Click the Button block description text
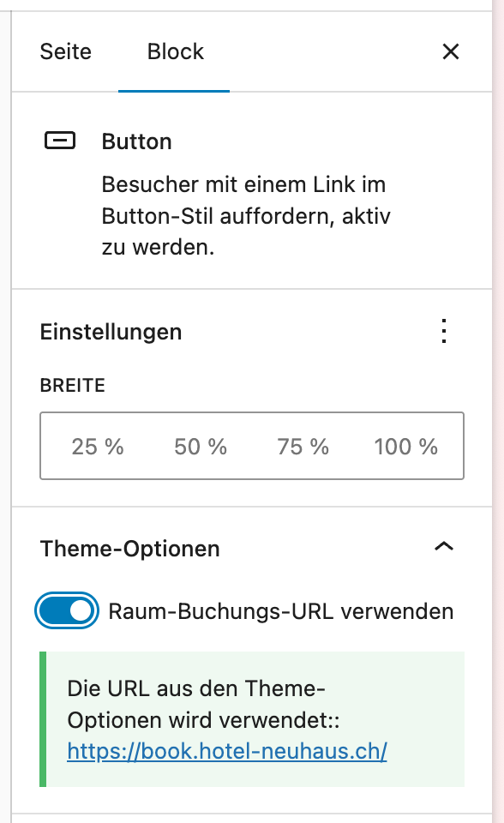Viewport: 504px width, 823px height. pos(245,216)
